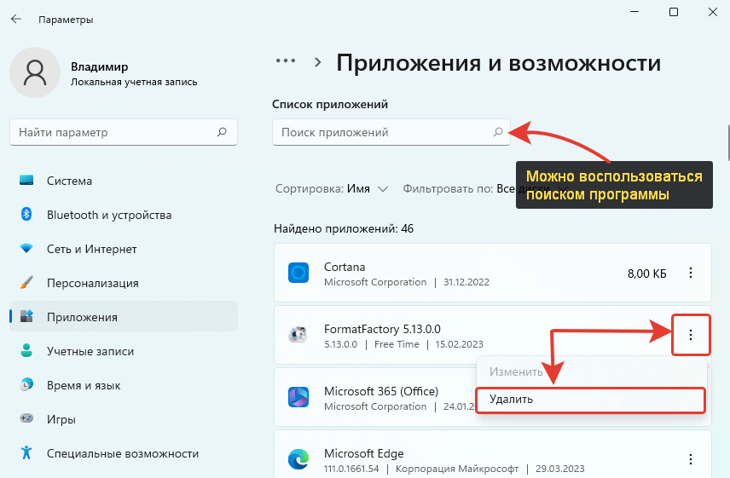The width and height of the screenshot is (730, 478).
Task: Click magnifier icon in Найти параметр box
Action: click(x=222, y=132)
